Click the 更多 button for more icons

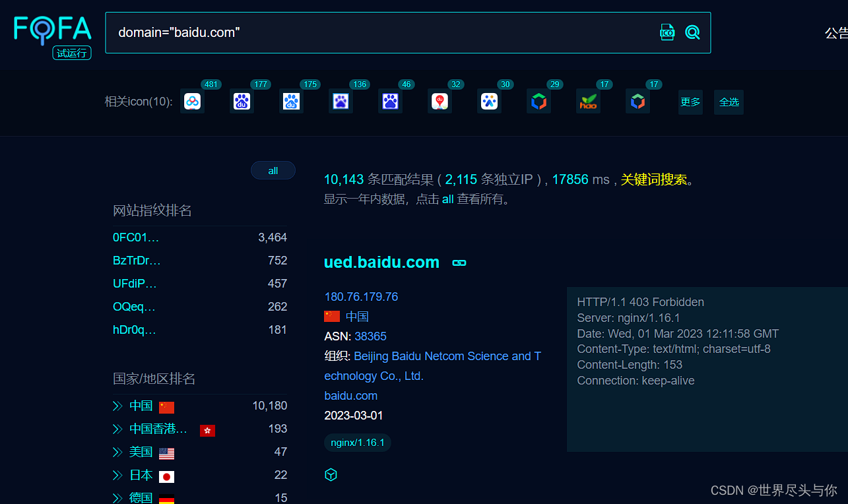690,102
